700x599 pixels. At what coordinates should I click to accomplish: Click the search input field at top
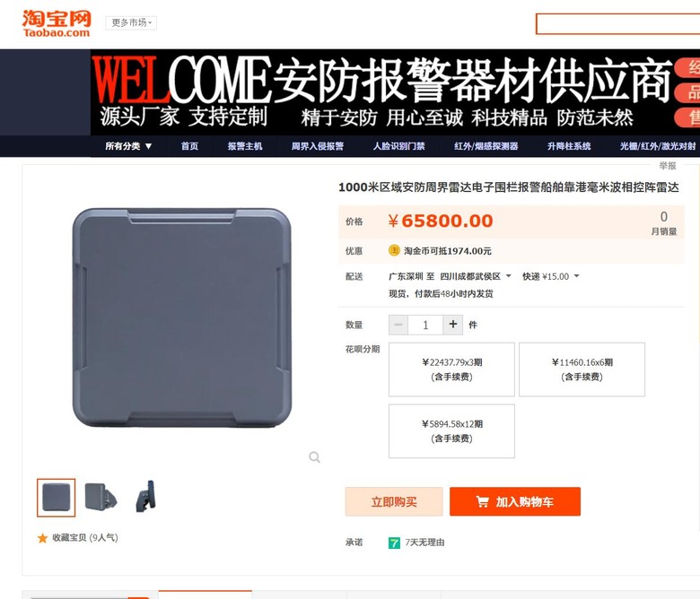click(617, 24)
